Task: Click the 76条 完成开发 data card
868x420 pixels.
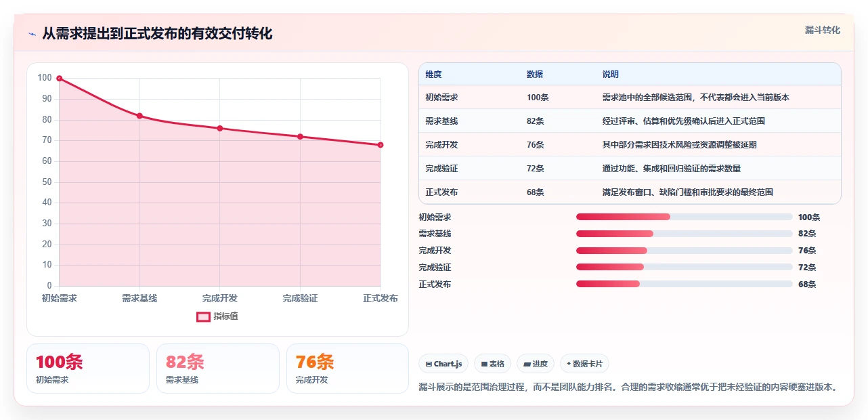Action: [x=348, y=369]
